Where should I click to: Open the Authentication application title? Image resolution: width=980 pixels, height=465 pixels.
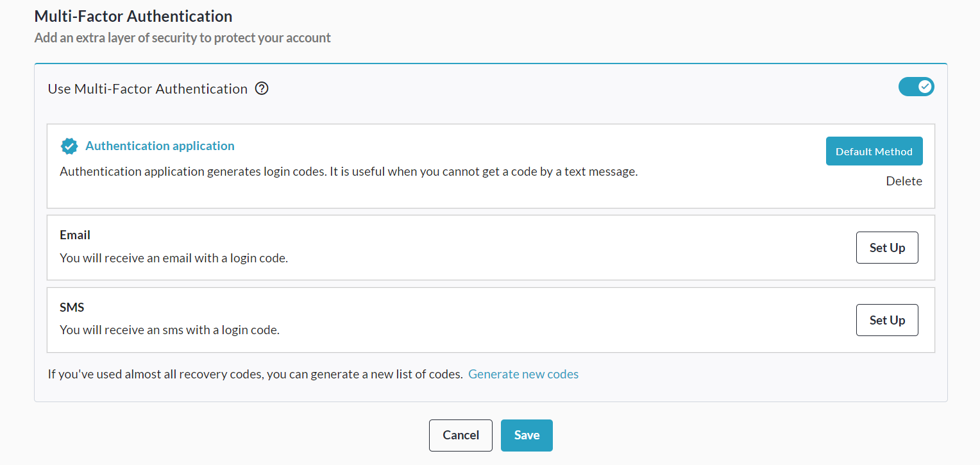(160, 146)
